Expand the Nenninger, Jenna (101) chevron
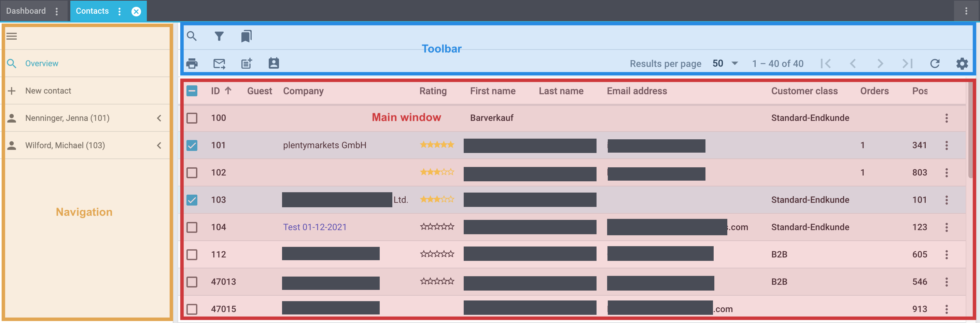Viewport: 980px width, 323px height. tap(159, 118)
